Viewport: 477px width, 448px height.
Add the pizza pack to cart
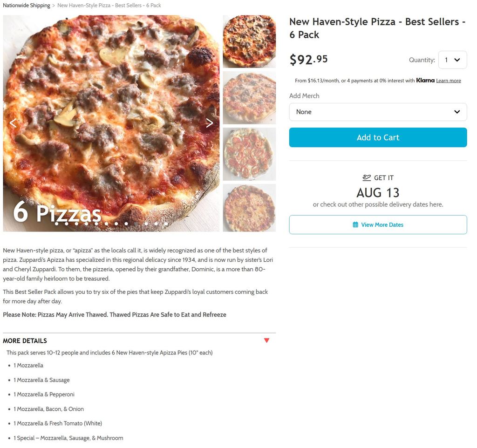[x=378, y=137]
